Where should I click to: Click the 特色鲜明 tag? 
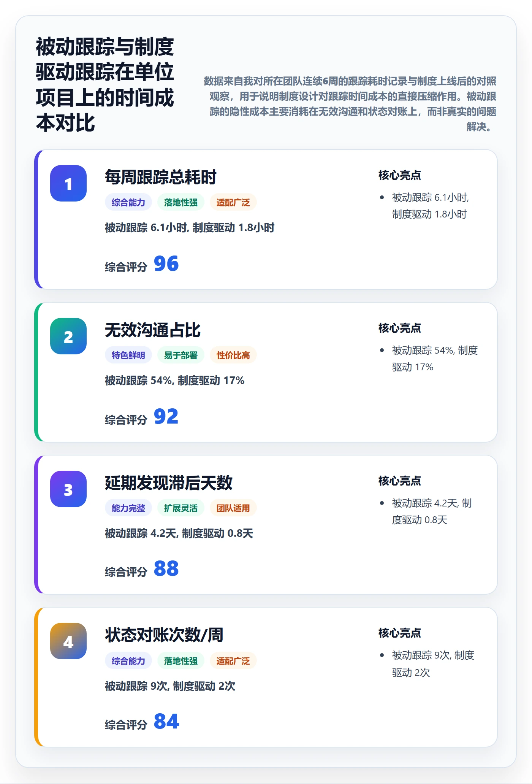click(x=128, y=355)
